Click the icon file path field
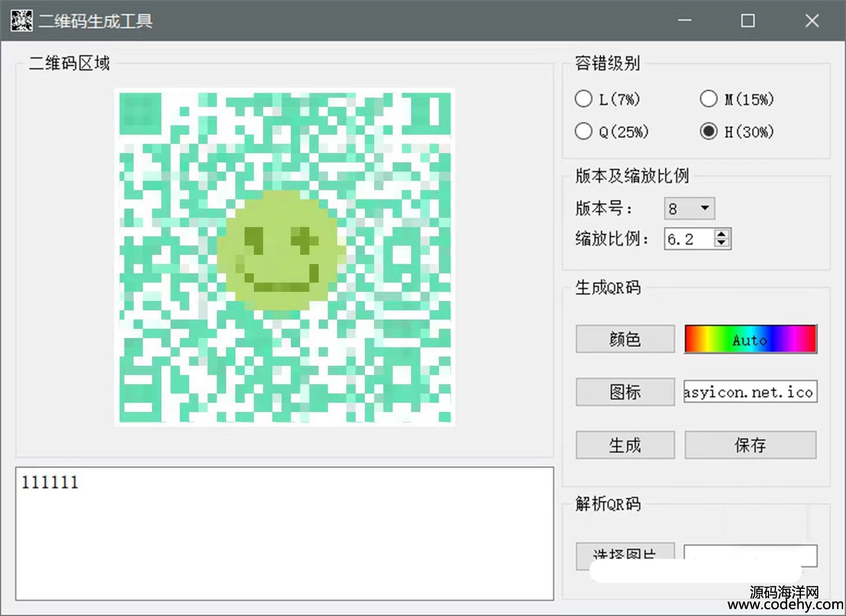 750,392
